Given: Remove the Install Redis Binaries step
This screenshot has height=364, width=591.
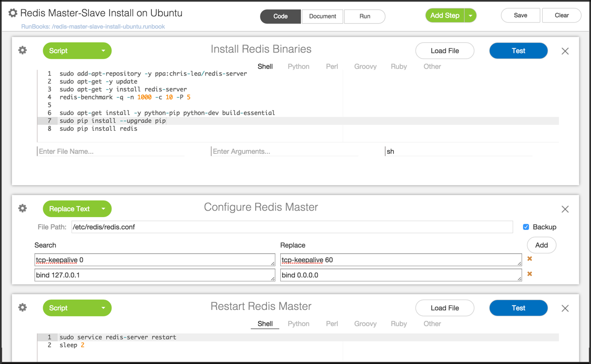Looking at the screenshot, I should (x=565, y=51).
